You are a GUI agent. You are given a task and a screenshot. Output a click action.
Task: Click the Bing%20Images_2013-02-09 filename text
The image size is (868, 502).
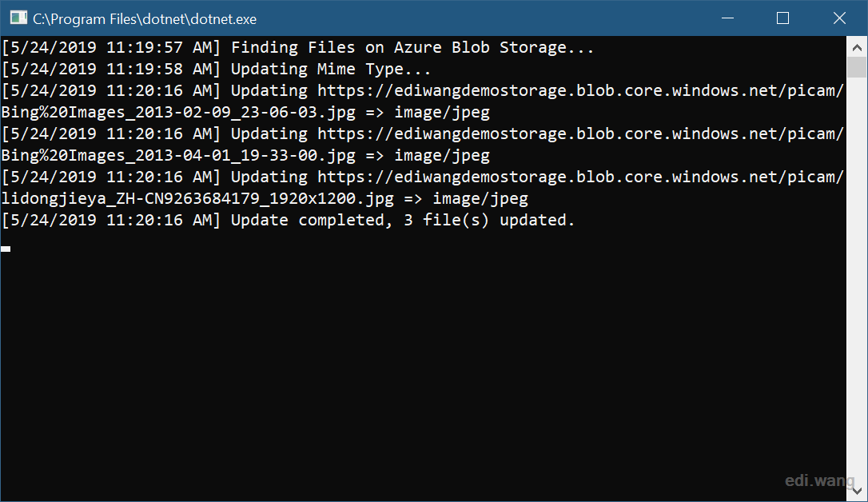tap(178, 113)
